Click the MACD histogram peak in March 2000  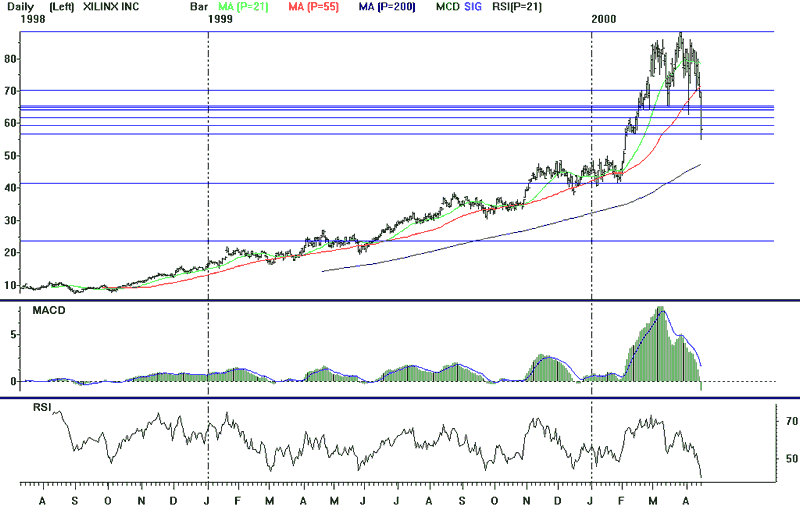pos(661,343)
